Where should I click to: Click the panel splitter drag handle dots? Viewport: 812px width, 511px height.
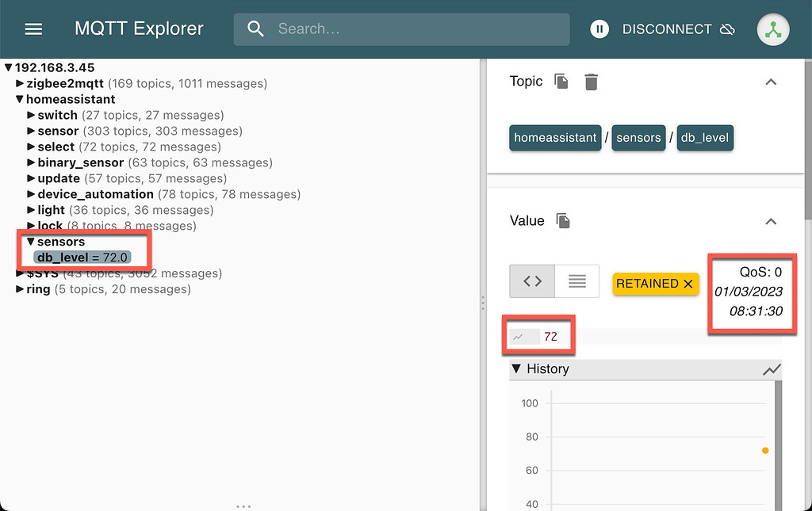click(x=483, y=303)
